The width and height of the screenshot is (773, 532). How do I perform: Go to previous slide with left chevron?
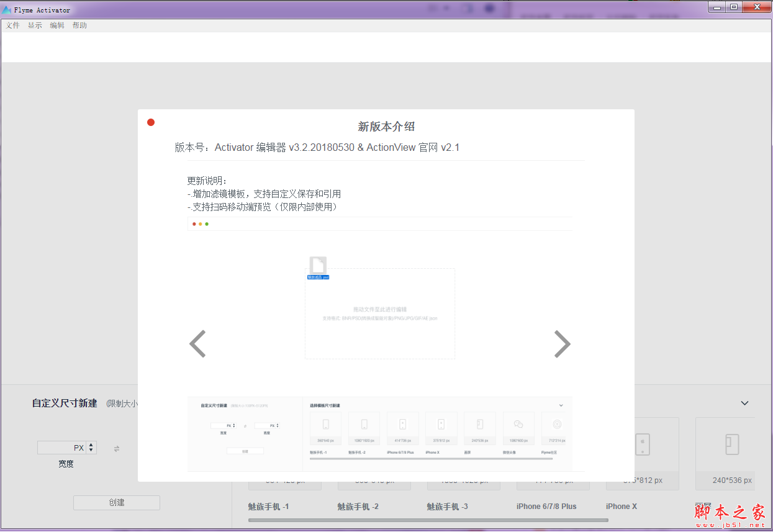pos(197,344)
